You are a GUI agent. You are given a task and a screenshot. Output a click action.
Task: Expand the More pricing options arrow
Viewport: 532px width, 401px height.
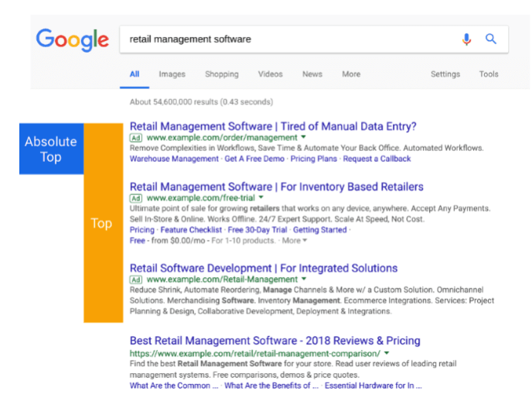[293, 241]
